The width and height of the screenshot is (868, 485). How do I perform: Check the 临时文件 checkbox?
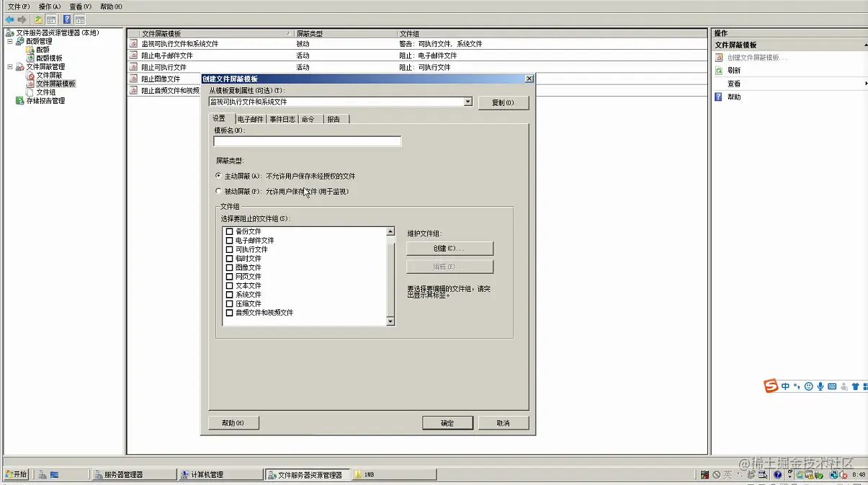click(x=230, y=259)
